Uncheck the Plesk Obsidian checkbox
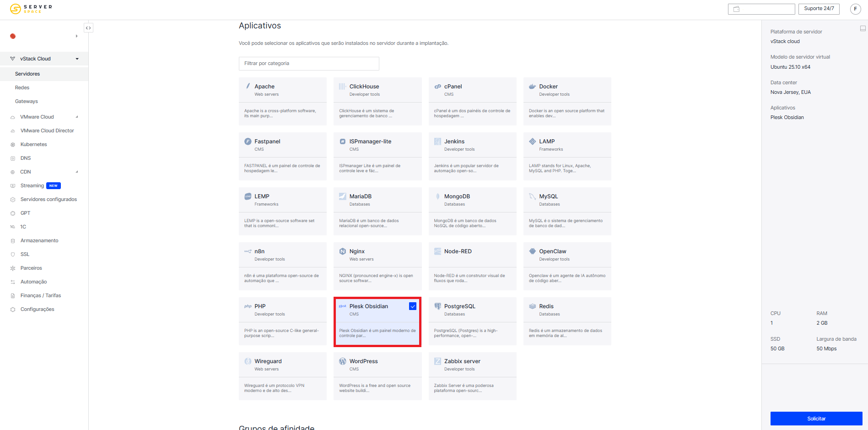Image resolution: width=868 pixels, height=430 pixels. tap(413, 306)
